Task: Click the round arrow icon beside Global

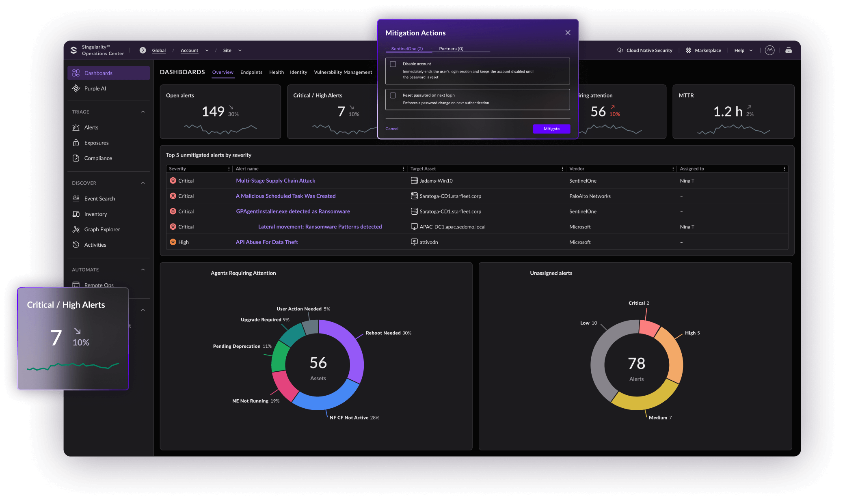Action: [x=143, y=50]
